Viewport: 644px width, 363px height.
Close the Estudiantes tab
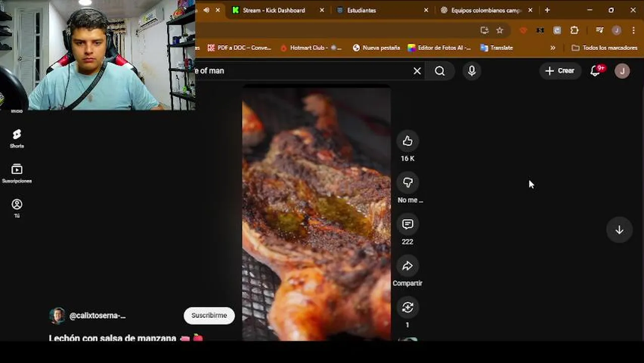coord(426,10)
